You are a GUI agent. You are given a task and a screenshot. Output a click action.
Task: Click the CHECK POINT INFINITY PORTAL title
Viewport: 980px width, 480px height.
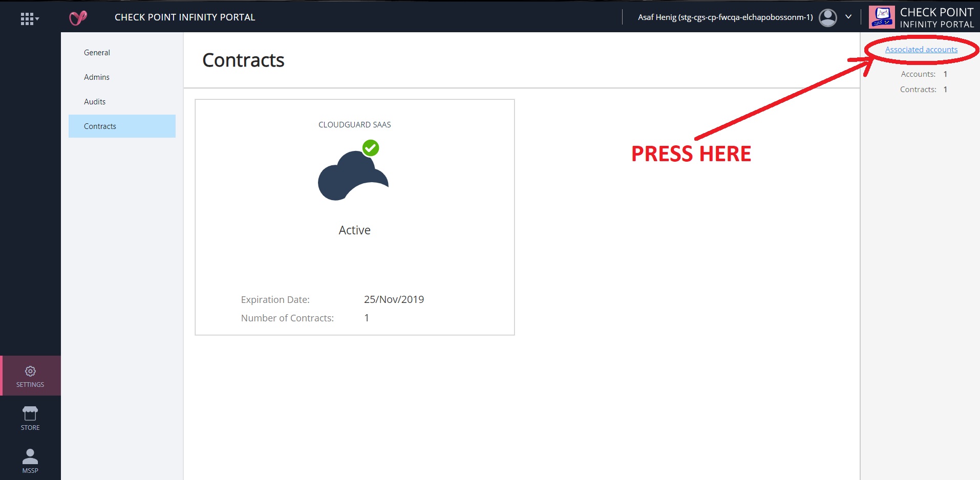click(185, 17)
